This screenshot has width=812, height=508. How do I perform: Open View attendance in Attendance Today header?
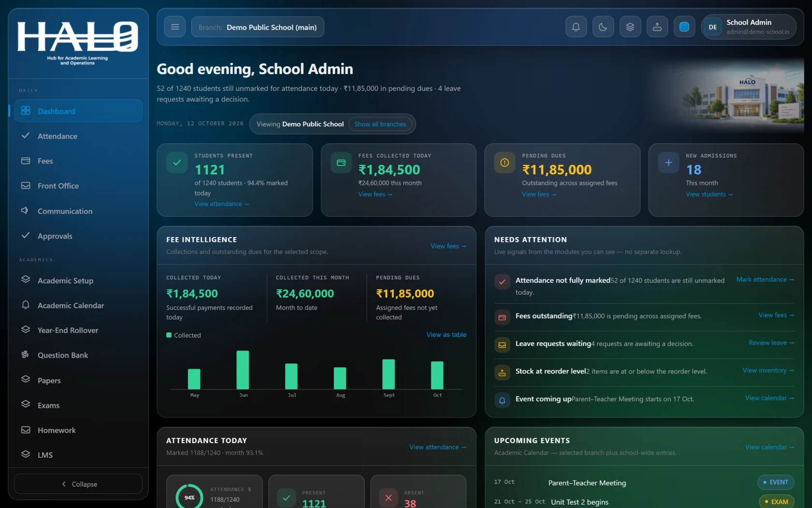[x=438, y=447]
